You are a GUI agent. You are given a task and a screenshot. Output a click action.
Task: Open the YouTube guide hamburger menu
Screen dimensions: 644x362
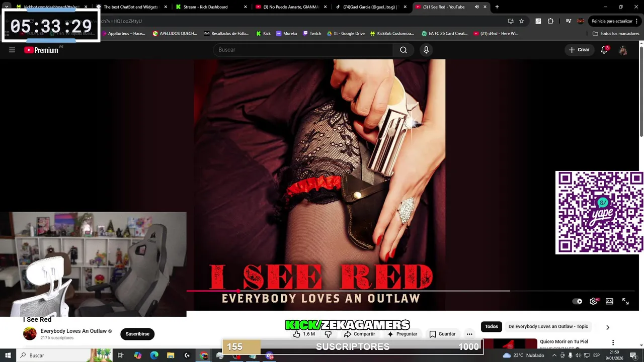[12, 50]
